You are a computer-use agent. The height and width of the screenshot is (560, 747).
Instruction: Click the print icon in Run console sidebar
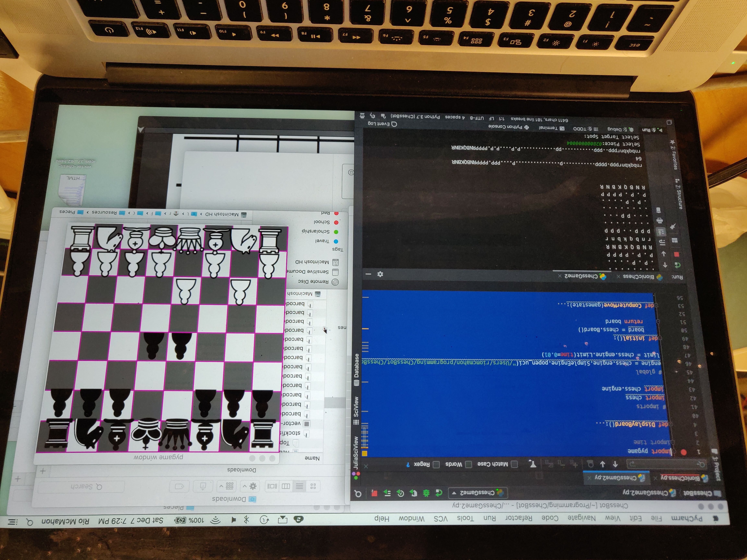[659, 220]
